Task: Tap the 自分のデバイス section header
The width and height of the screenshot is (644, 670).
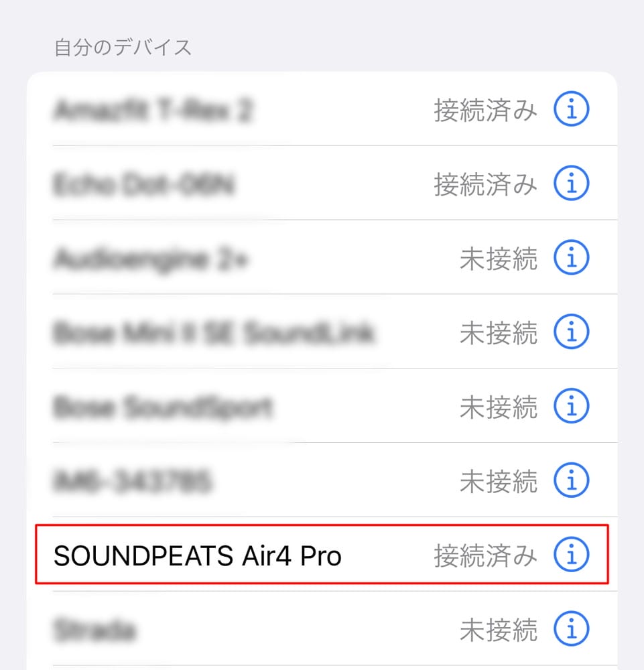Action: 123,47
